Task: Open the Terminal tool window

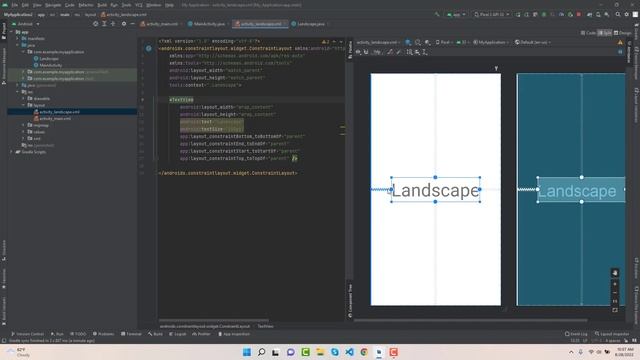Action: (x=131, y=334)
